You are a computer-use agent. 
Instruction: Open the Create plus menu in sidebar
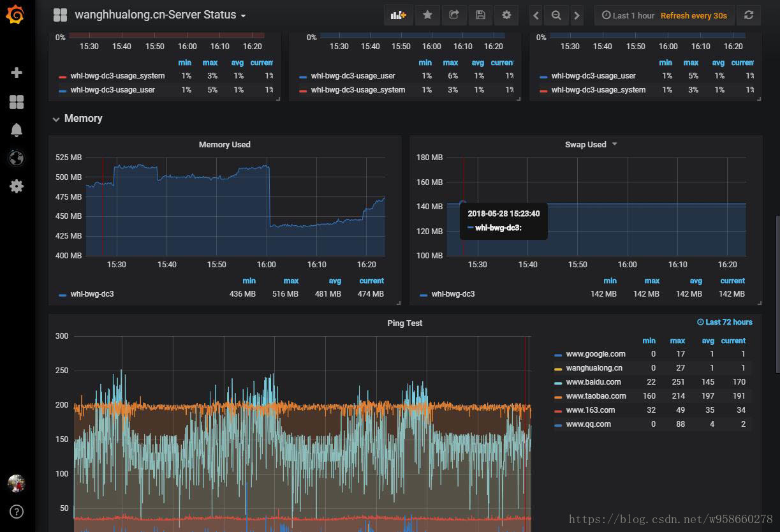[17, 73]
